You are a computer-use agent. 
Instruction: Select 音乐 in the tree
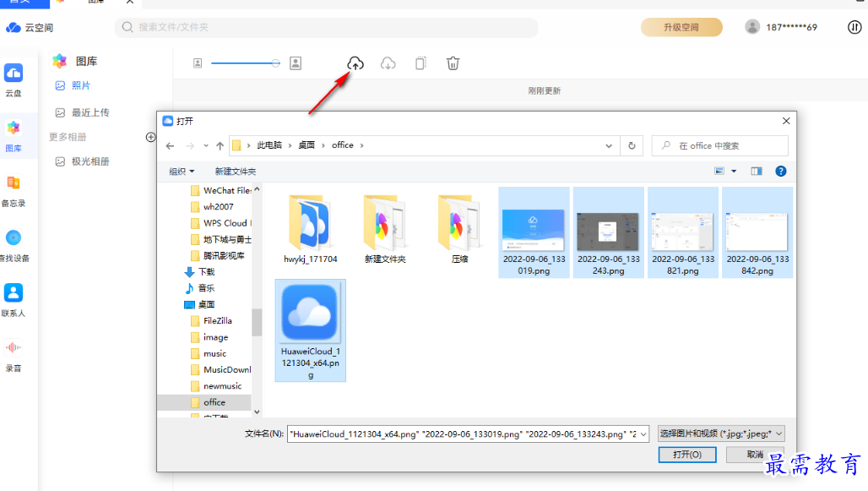tap(200, 288)
